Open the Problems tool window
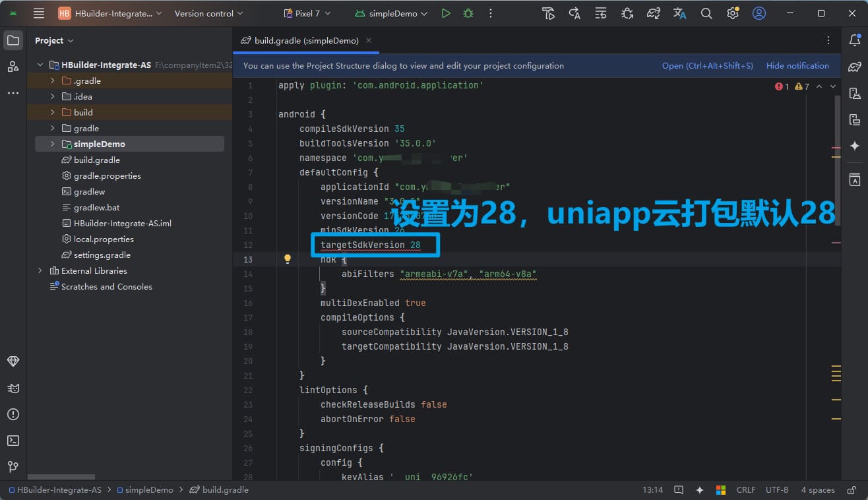The width and height of the screenshot is (868, 500). (13, 414)
